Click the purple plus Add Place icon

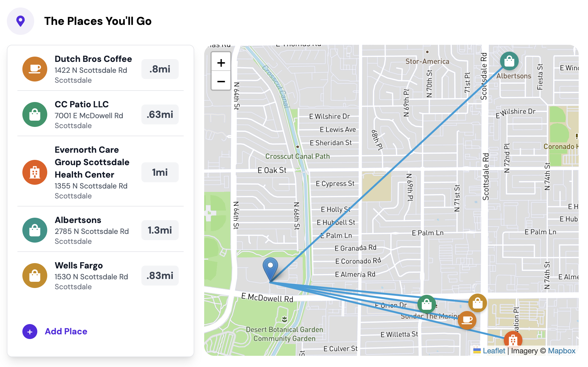tap(30, 332)
